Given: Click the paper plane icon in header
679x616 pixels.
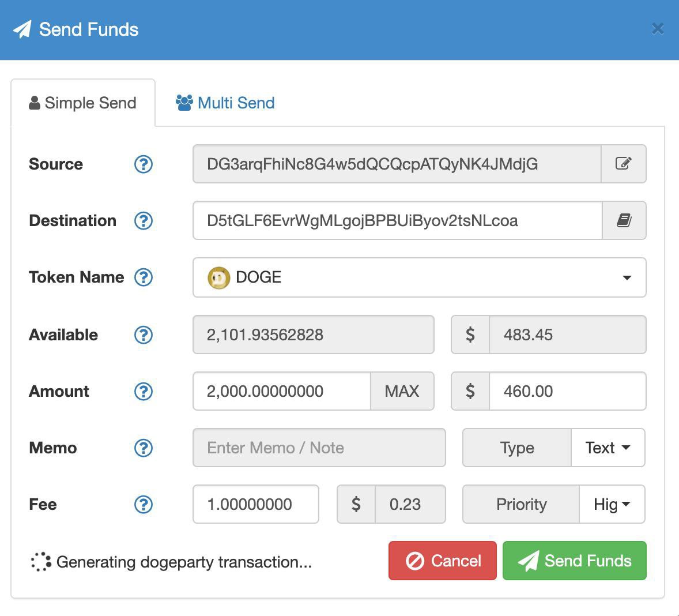Looking at the screenshot, I should click(x=22, y=29).
